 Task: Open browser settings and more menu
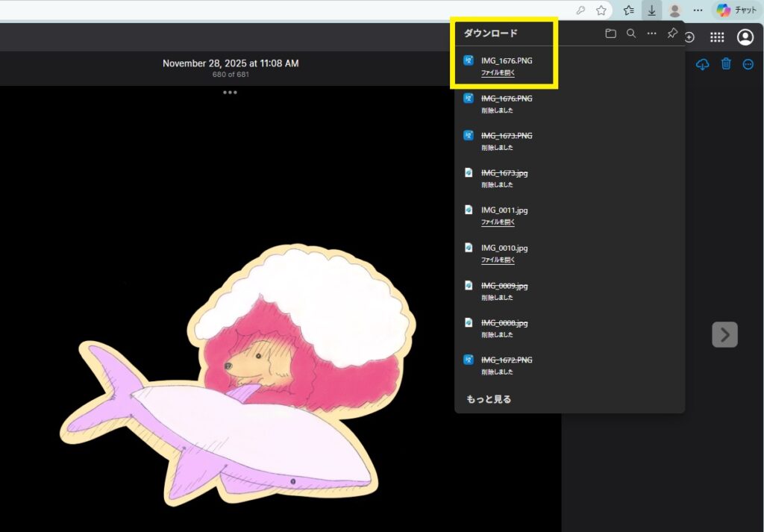click(x=698, y=10)
